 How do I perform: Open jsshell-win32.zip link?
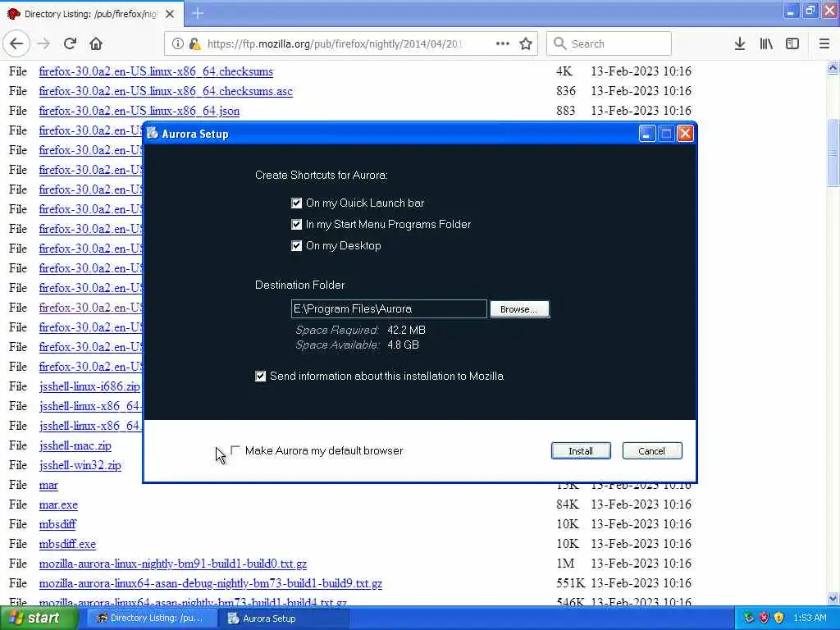point(80,465)
